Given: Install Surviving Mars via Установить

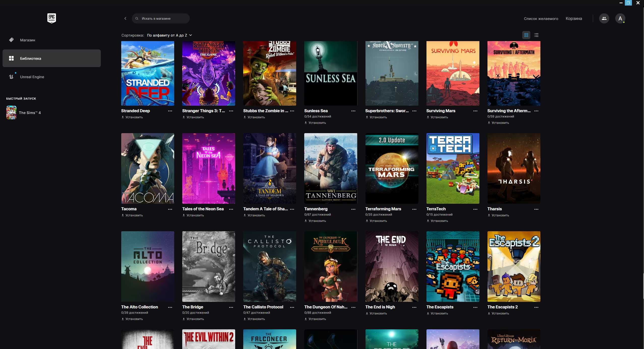Looking at the screenshot, I should 437,117.
